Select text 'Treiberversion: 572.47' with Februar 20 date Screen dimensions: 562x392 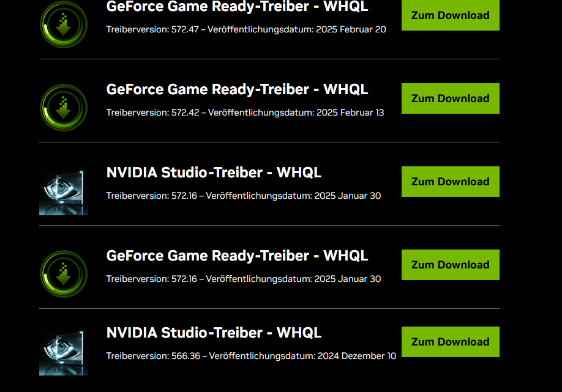click(246, 29)
